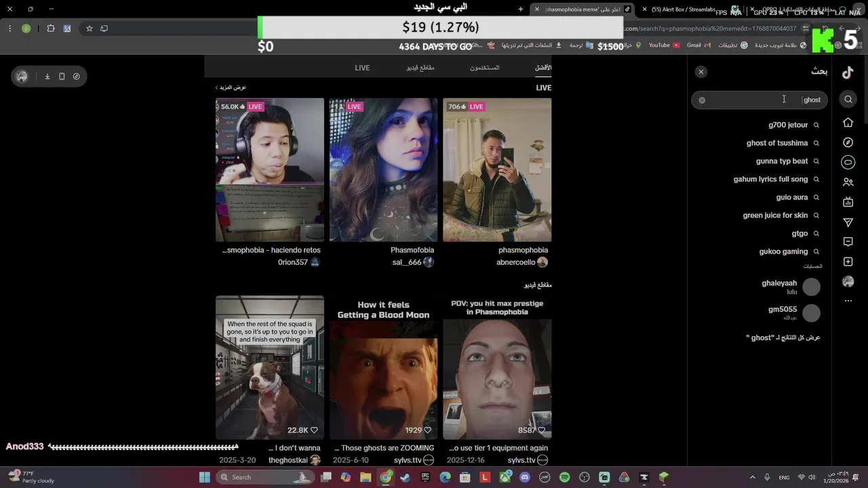This screenshot has width=868, height=488.
Task: Open the Windows Start menu
Action: tap(205, 477)
